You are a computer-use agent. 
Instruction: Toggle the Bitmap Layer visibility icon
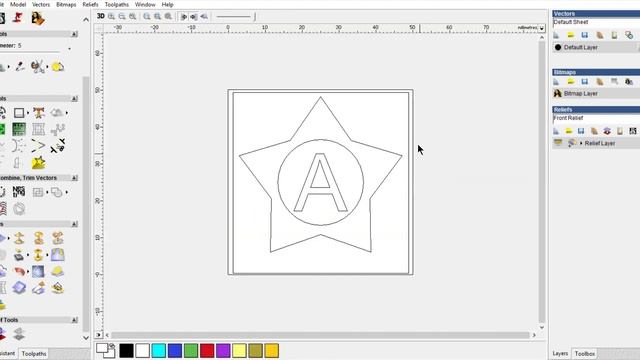click(558, 93)
